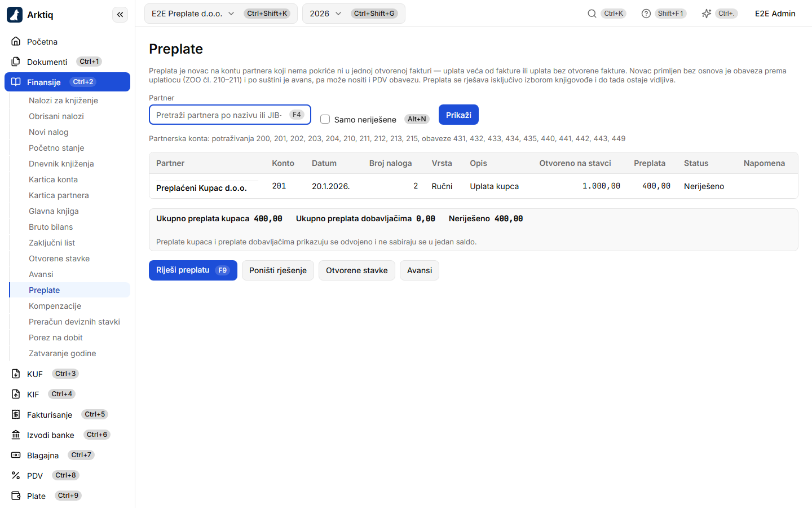Click the Otvorene stavke button below table
The width and height of the screenshot is (812, 508).
click(357, 270)
